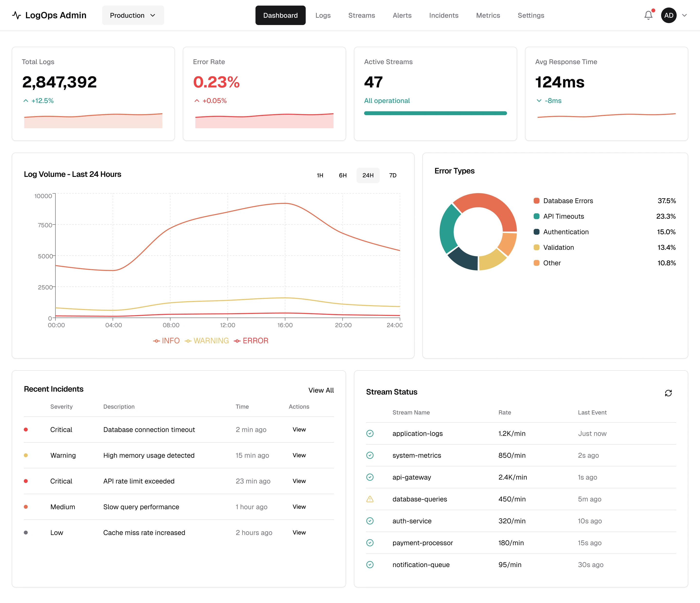Click the application-logs status check icon
The image size is (700, 603).
(370, 433)
